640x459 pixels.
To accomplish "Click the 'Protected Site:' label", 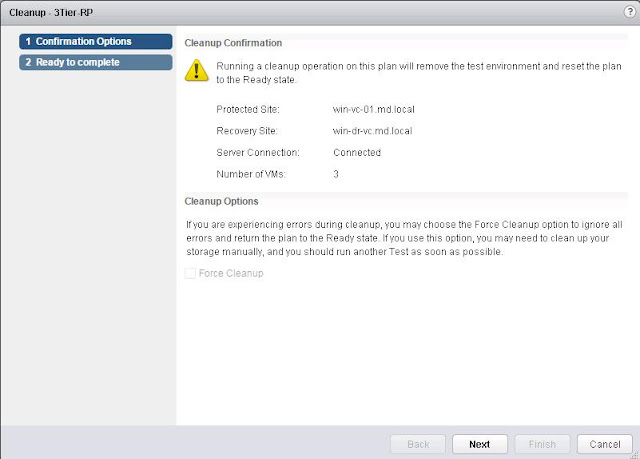I will point(248,109).
